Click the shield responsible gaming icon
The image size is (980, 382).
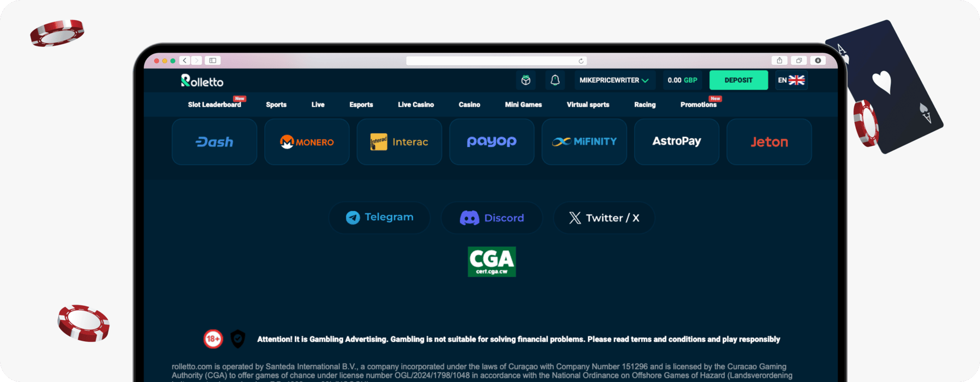point(238,339)
